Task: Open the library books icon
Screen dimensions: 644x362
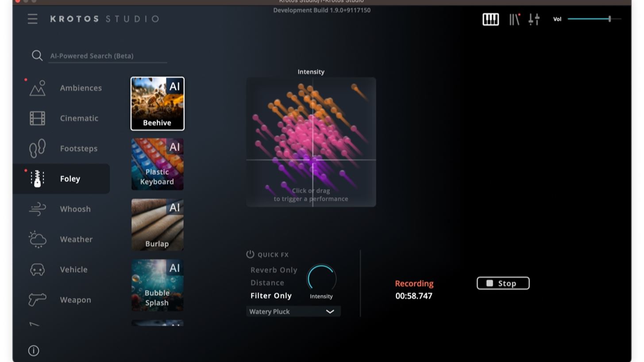Action: pyautogui.click(x=514, y=19)
